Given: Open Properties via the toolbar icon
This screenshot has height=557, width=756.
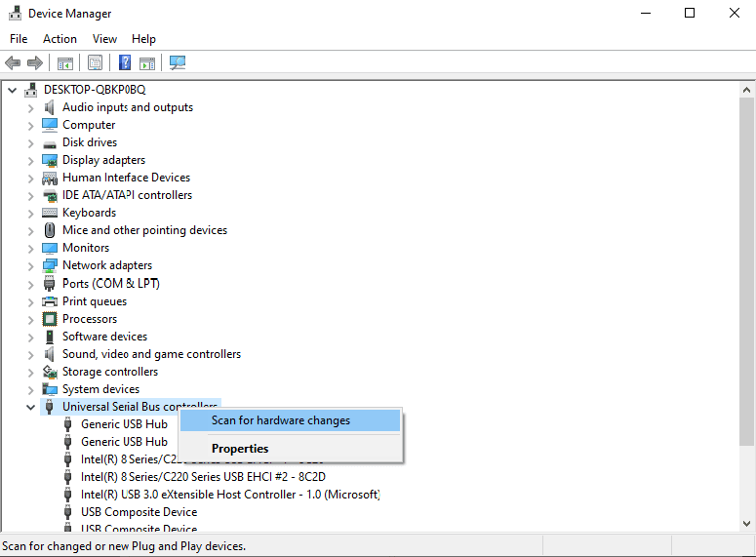Looking at the screenshot, I should 95,63.
